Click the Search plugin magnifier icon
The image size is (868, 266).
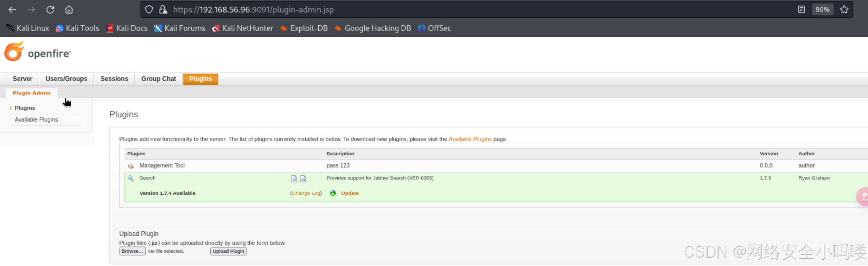pos(131,178)
